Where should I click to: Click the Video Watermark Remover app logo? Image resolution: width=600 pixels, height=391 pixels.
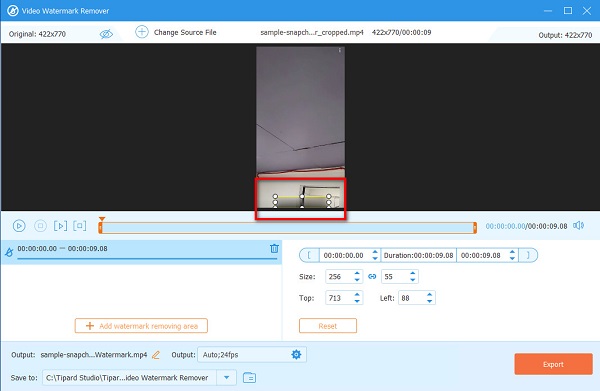(x=13, y=11)
